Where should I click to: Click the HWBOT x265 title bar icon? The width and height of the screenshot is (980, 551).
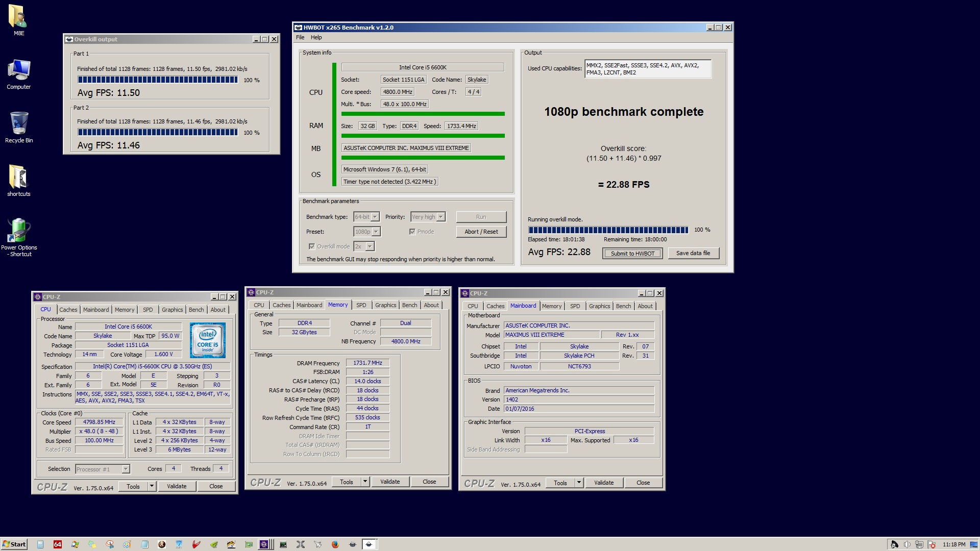(299, 28)
